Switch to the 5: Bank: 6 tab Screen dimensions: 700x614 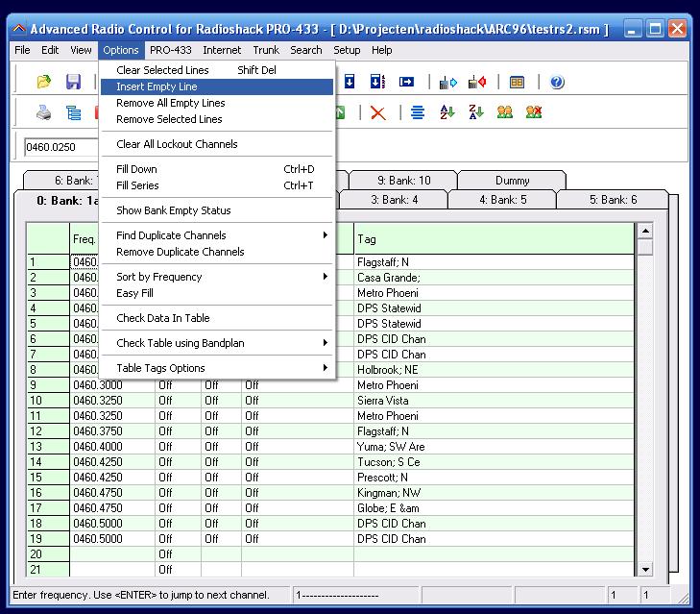613,200
